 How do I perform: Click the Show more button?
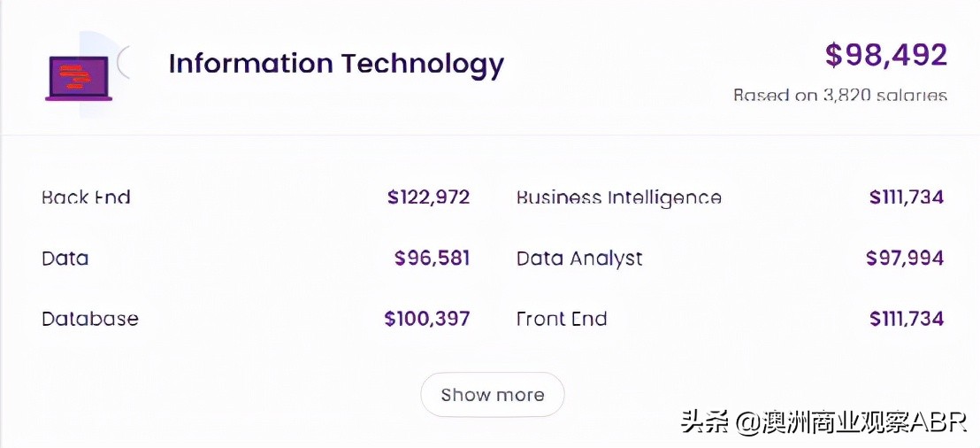pos(493,394)
